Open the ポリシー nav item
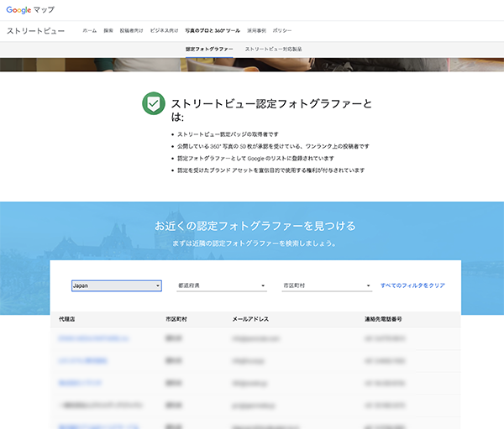Viewport: 504px width, 429px height. (282, 30)
